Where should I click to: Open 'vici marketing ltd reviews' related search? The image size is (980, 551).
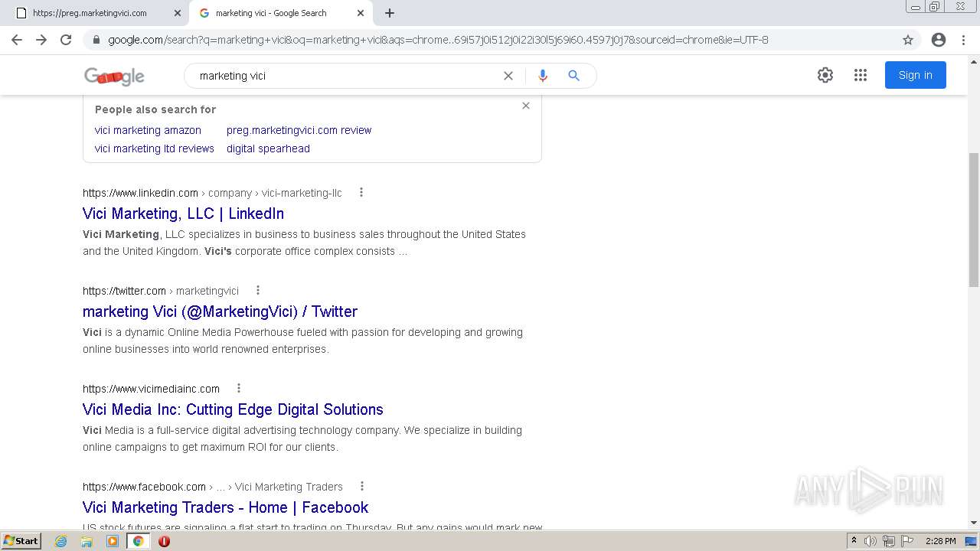[x=155, y=148]
